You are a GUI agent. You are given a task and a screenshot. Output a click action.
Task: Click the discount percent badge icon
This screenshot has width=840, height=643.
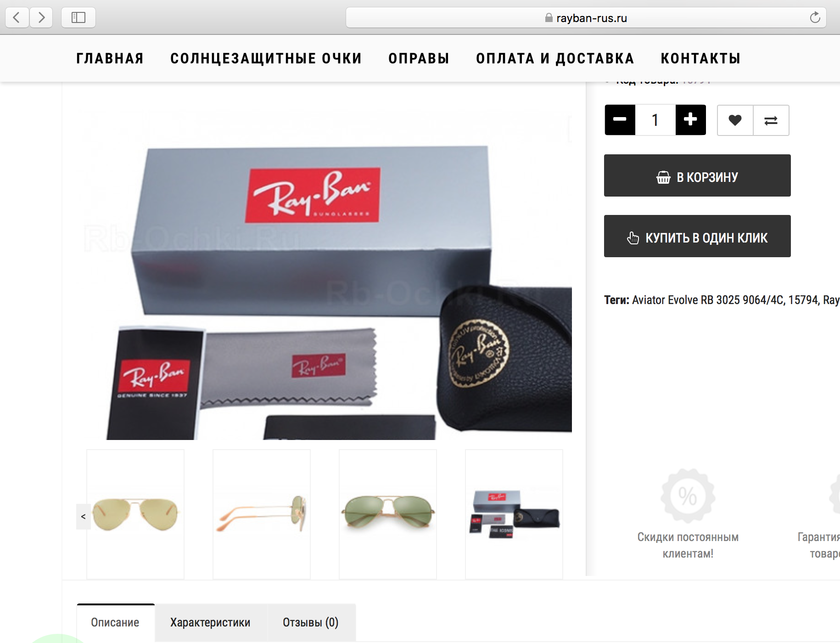click(x=688, y=496)
